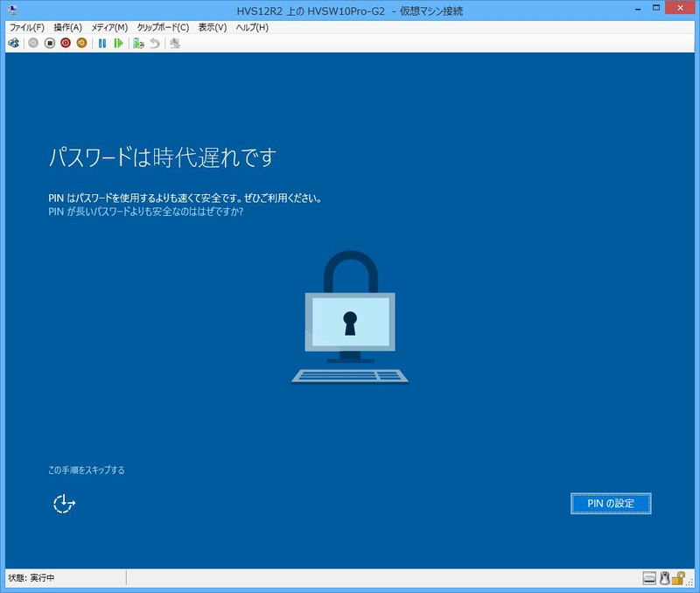Click この手順をスキップする link

(86, 470)
